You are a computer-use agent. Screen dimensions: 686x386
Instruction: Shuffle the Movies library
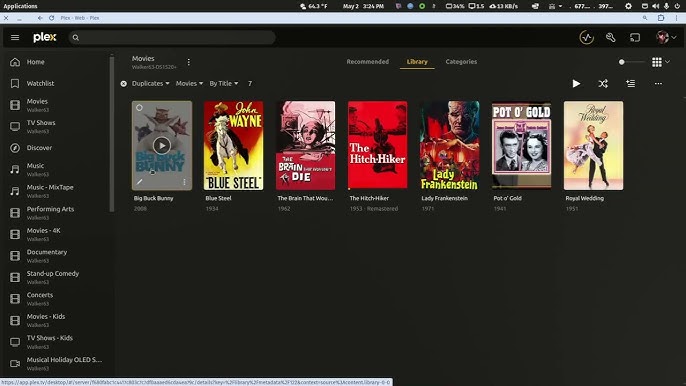click(x=603, y=84)
